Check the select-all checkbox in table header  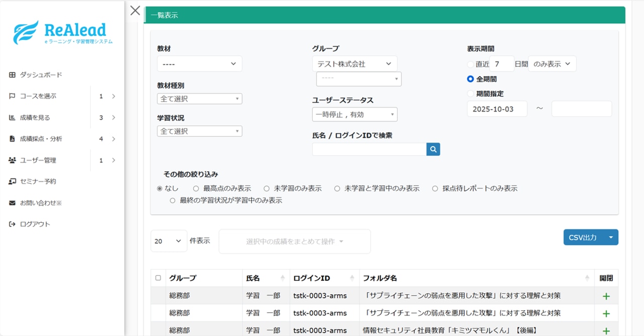tap(158, 278)
